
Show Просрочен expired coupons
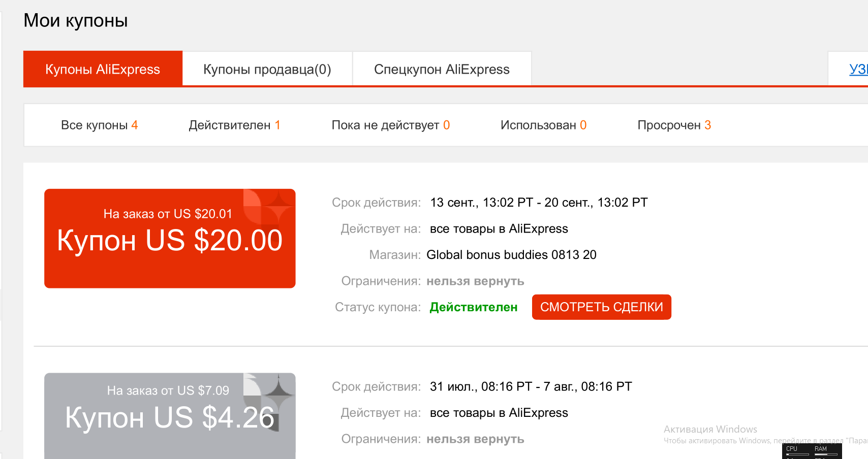click(674, 125)
